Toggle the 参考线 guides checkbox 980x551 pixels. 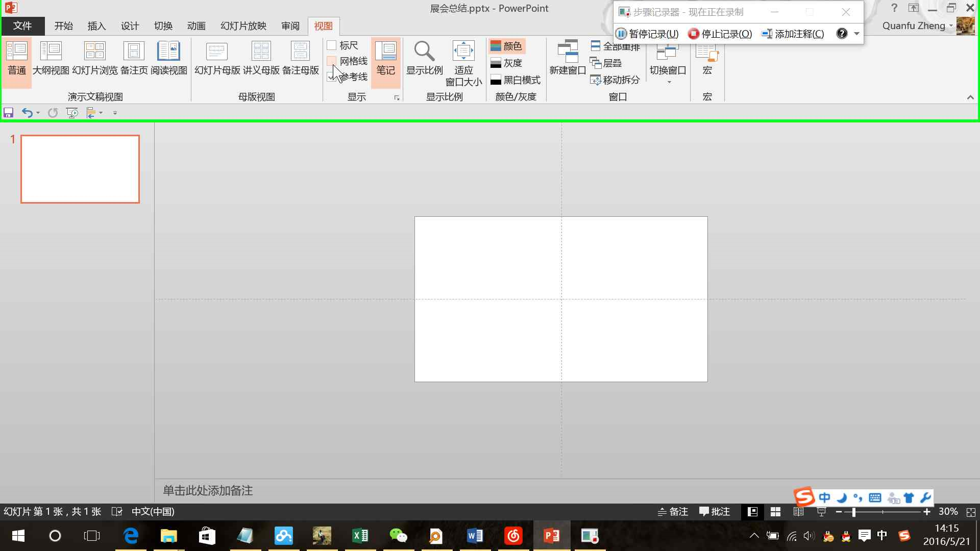332,77
